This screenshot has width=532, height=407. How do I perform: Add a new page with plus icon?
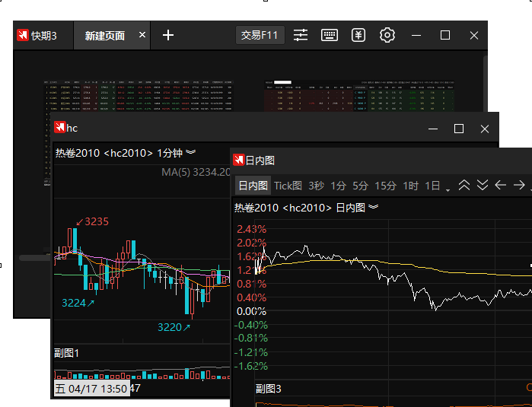(168, 35)
